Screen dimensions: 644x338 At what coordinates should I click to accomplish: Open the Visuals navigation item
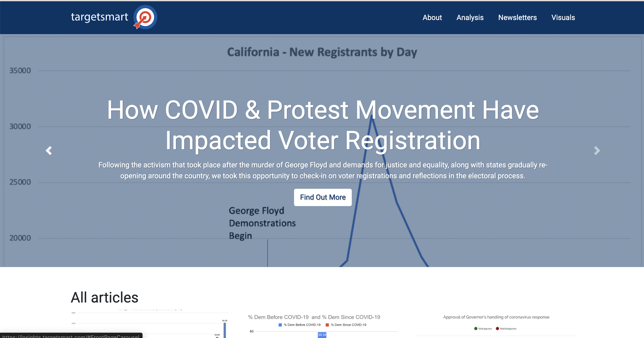(563, 18)
